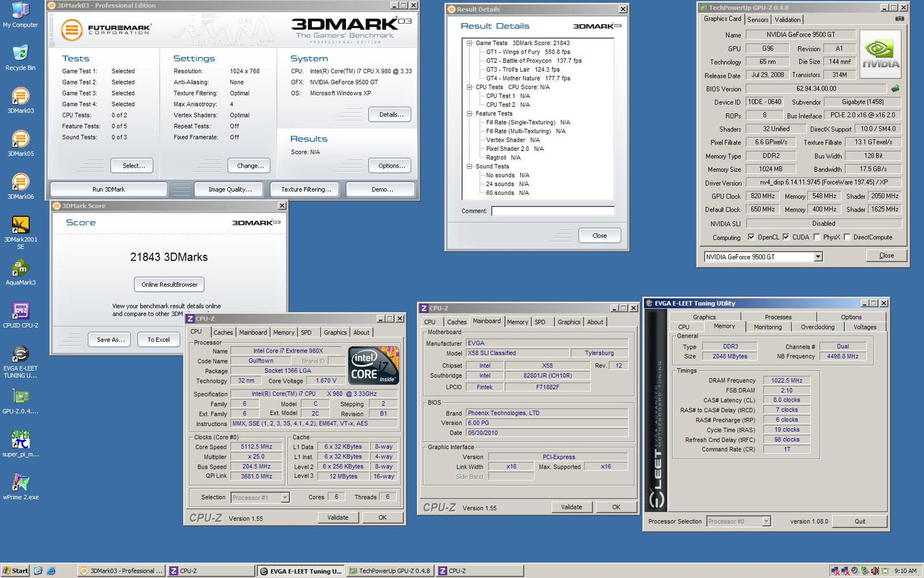Viewport: 924px width, 578px height.
Task: Collapse Feature Tests tree node
Action: [x=470, y=114]
